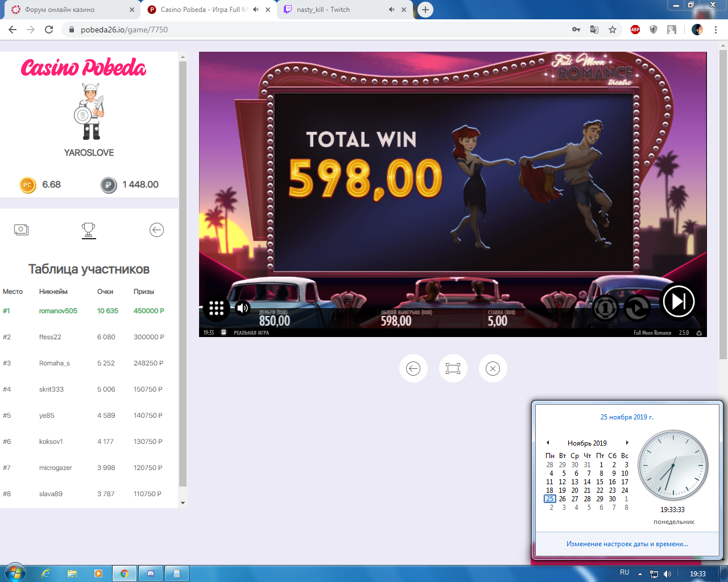The width and height of the screenshot is (728, 582).
Task: Select player ffess22 in the table
Action: point(50,337)
